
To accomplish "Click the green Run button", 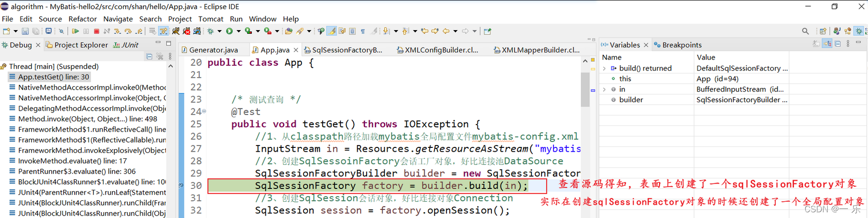I will tap(229, 31).
